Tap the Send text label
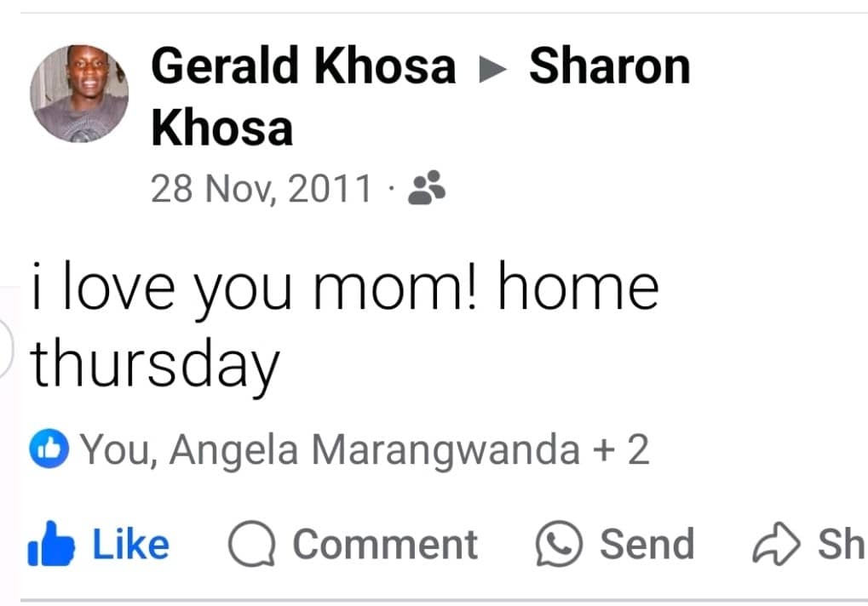This screenshot has height=606, width=868. point(647,545)
